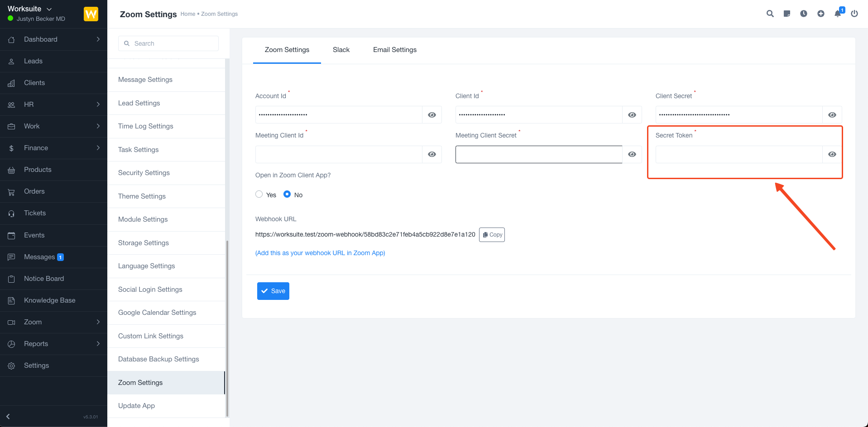The width and height of the screenshot is (868, 427).
Task: Reveal the Meeting Client Id value
Action: [x=432, y=154]
